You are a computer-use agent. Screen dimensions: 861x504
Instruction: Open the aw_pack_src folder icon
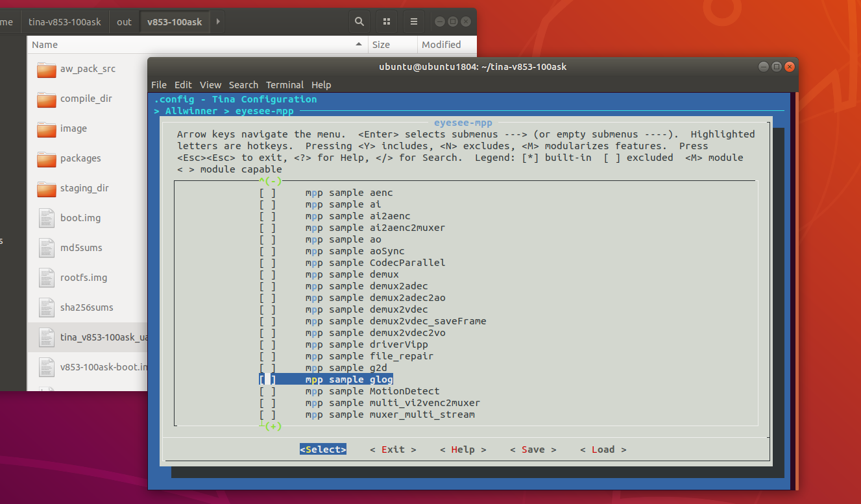[x=47, y=69]
